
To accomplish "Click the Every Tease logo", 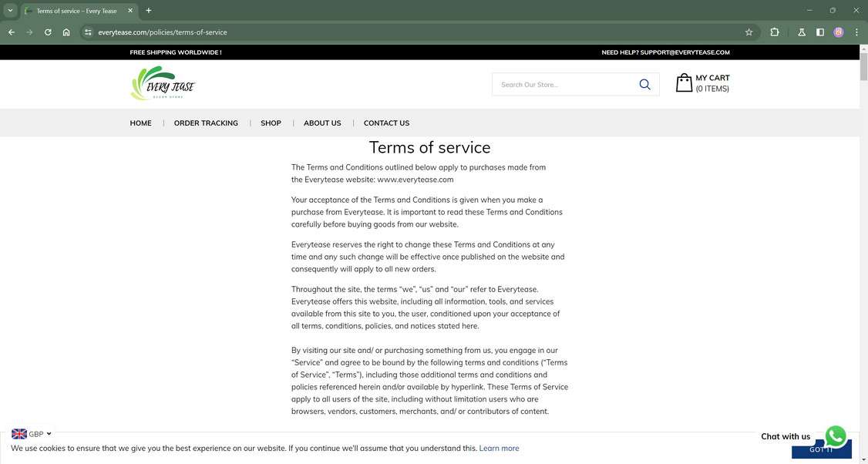I will point(163,83).
